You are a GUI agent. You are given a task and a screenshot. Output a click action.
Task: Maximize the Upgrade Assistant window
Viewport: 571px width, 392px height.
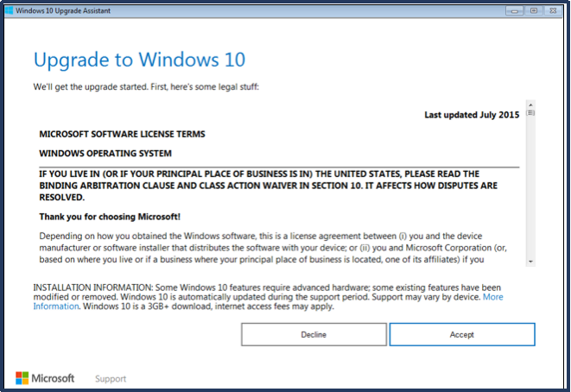point(534,11)
